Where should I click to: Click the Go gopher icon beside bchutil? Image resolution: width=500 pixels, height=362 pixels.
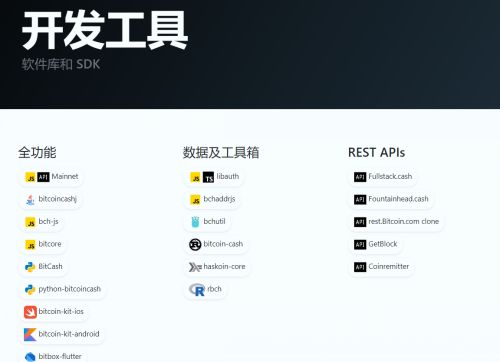(x=195, y=222)
